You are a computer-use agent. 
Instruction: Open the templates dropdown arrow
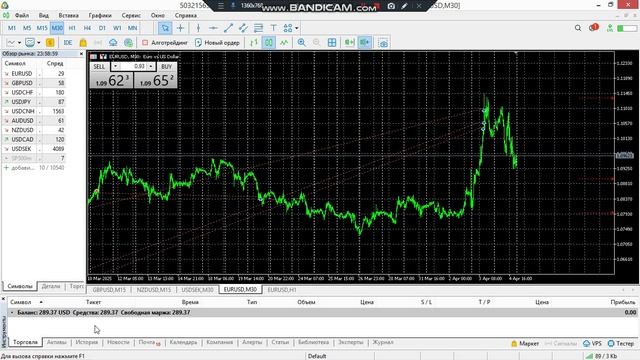click(39, 43)
